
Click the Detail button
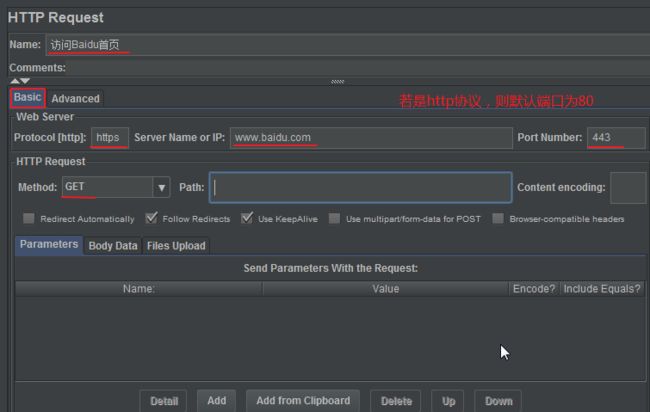tap(164, 401)
